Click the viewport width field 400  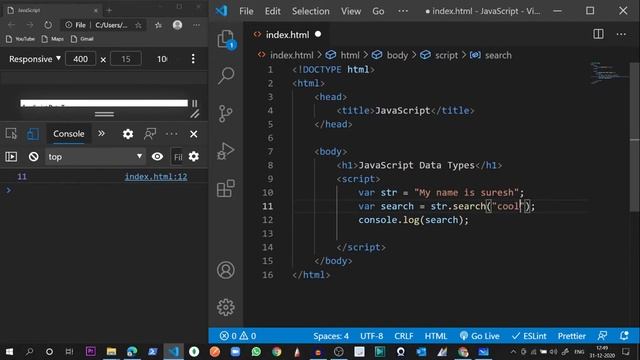point(80,59)
